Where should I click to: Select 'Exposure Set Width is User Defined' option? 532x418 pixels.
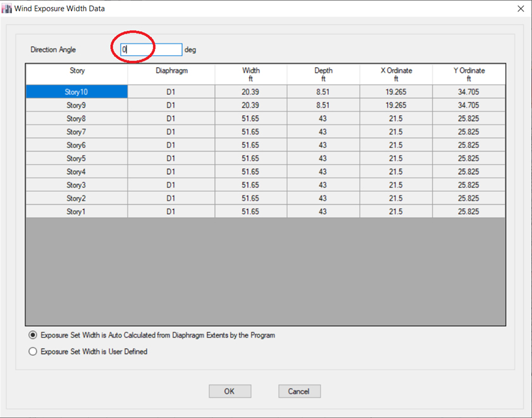[32, 350]
